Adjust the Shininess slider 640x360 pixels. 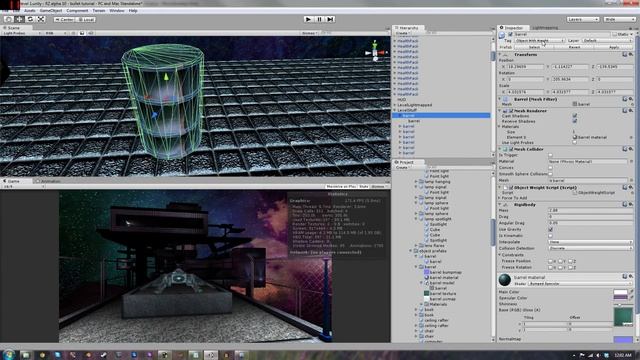pos(623,304)
